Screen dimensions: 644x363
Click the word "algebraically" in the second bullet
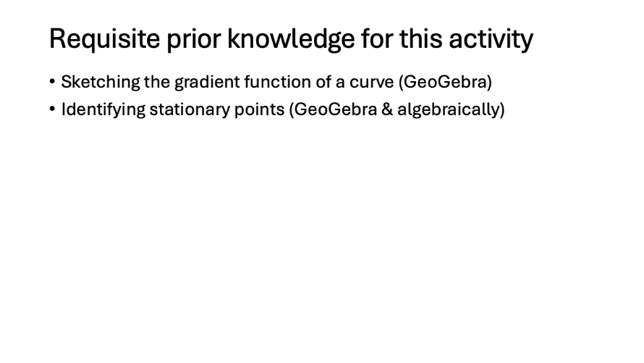coord(449,109)
